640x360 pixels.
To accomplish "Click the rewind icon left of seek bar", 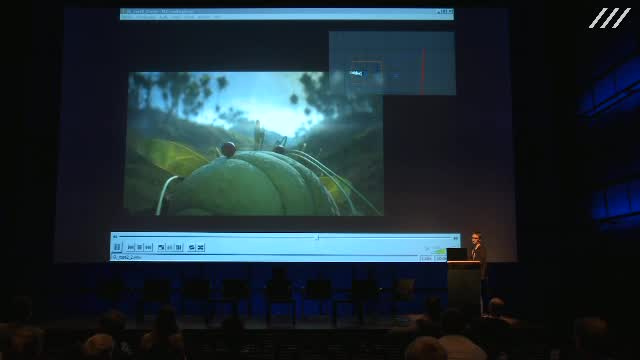I will [115, 237].
